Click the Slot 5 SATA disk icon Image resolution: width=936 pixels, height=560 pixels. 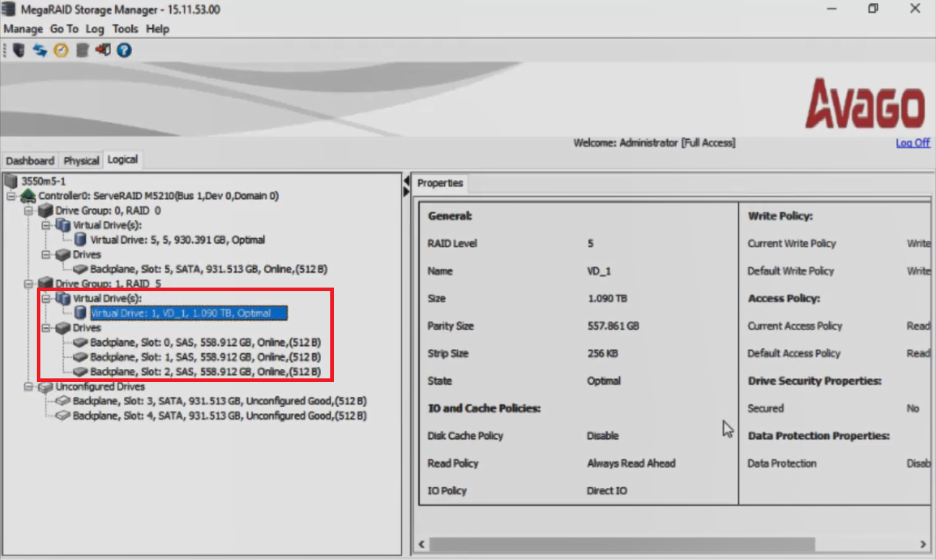(80, 269)
